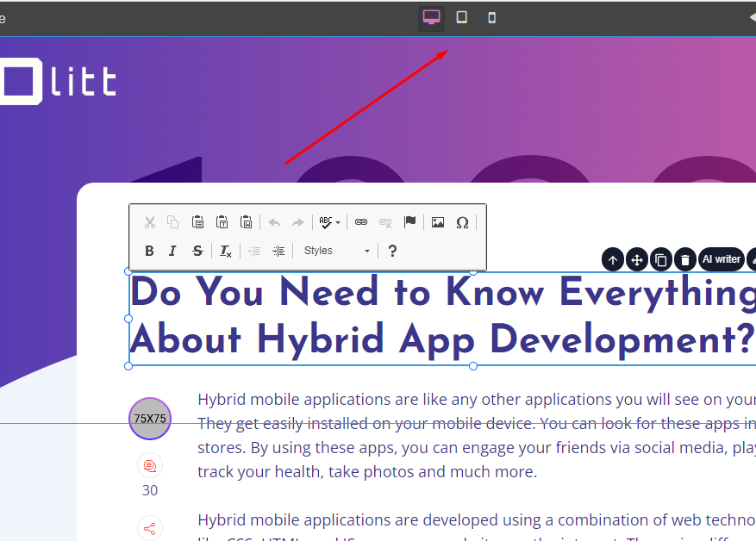Click the Paste clipboard icon
This screenshot has width=756, height=541.
tap(197, 222)
